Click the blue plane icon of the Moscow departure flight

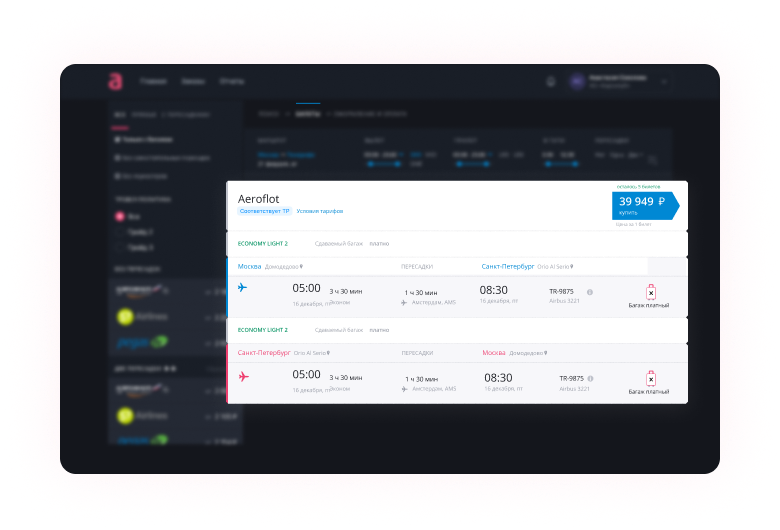click(x=242, y=288)
